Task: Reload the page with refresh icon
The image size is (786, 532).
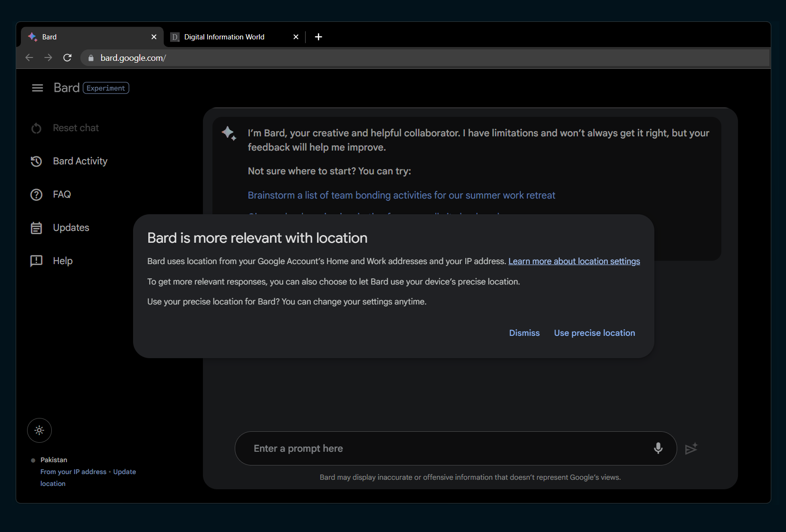Action: click(x=67, y=57)
